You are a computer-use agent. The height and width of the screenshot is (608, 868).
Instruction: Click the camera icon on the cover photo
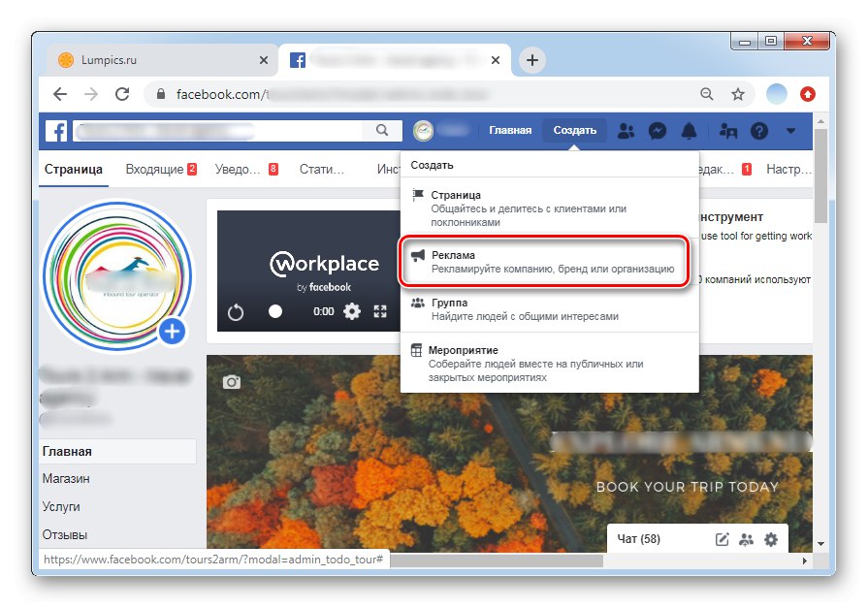click(x=232, y=382)
